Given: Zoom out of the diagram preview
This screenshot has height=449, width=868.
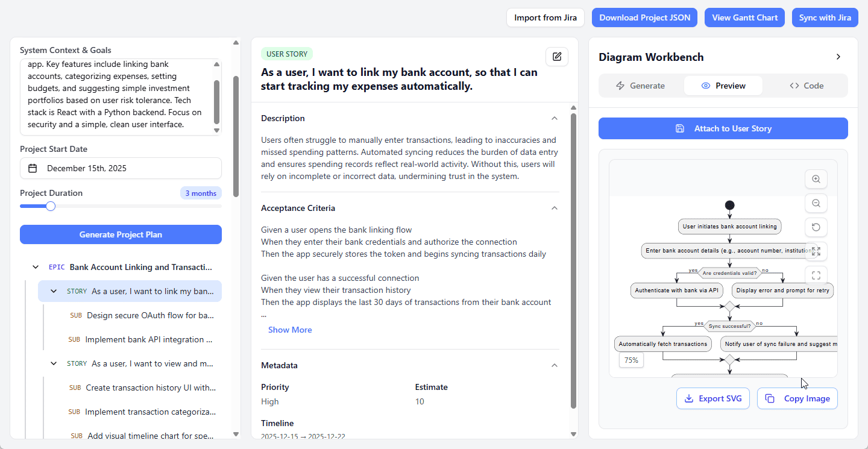Looking at the screenshot, I should coord(816,203).
